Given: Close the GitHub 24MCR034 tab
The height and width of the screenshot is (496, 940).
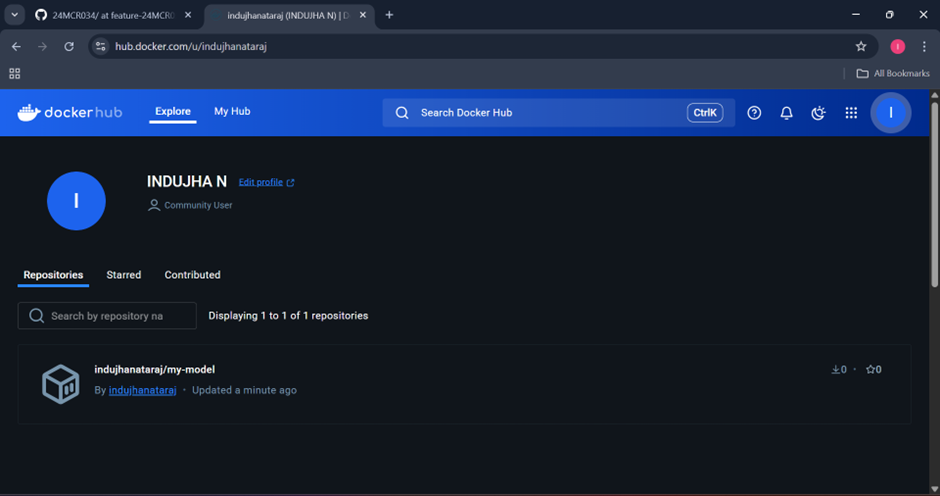Looking at the screenshot, I should [188, 15].
